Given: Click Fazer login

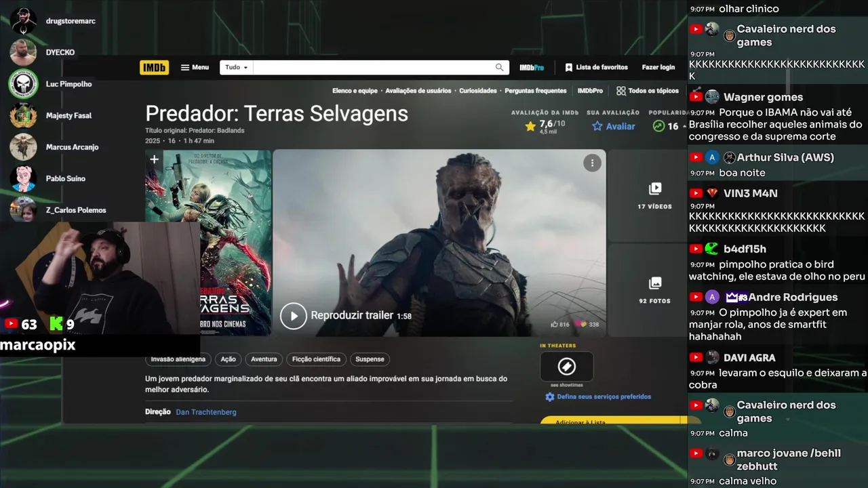Looking at the screenshot, I should pyautogui.click(x=658, y=68).
